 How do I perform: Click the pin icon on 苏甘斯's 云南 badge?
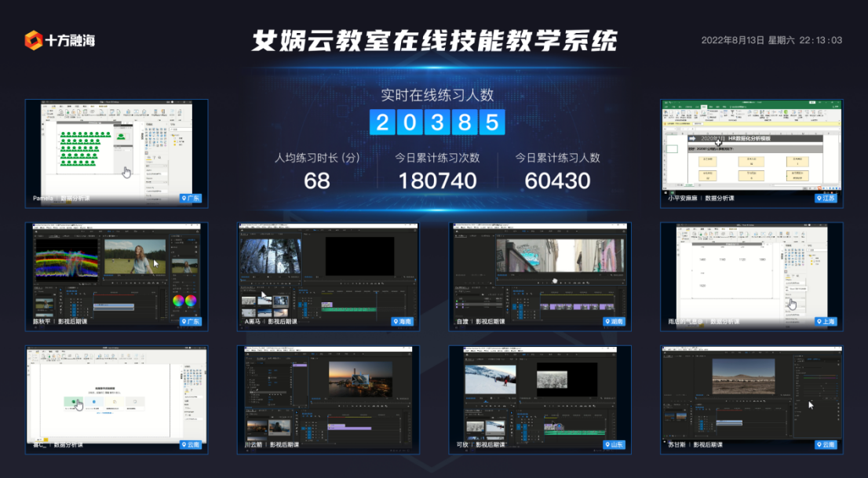(x=819, y=444)
